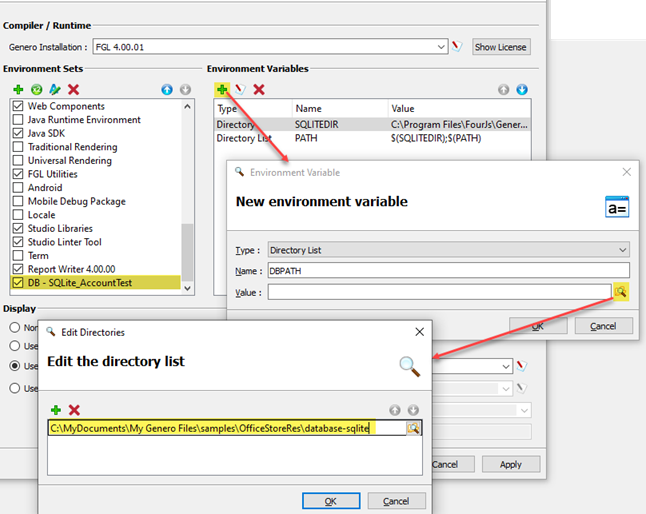Click the database-sqlite directory path field
This screenshot has height=514, width=646.
[227, 428]
